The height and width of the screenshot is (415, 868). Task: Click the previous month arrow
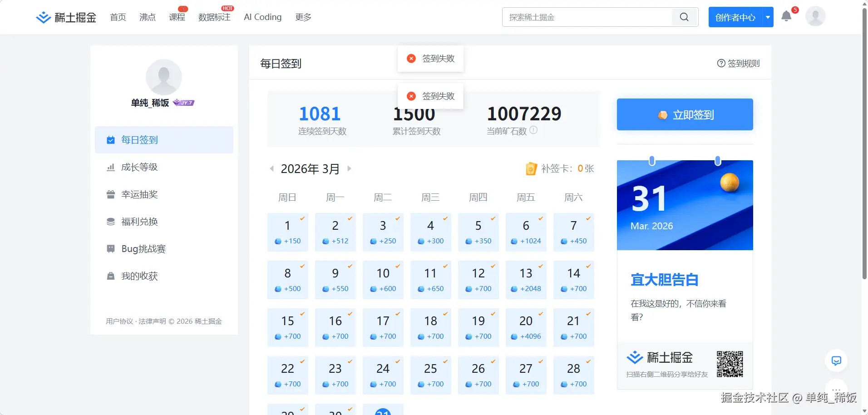click(x=271, y=168)
